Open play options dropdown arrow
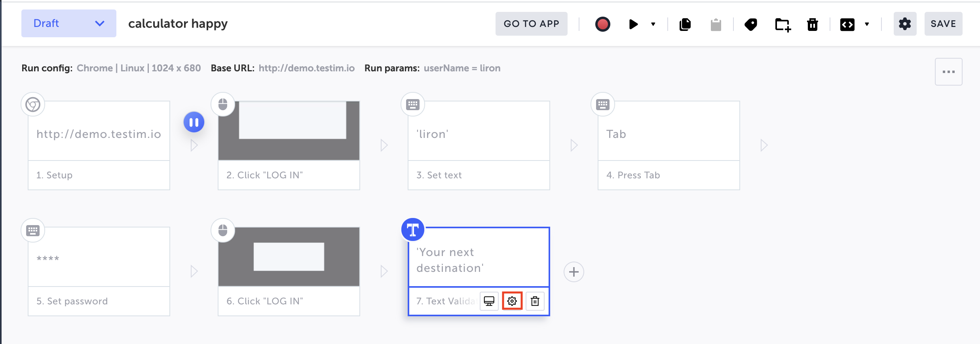Image resolution: width=980 pixels, height=344 pixels. tap(653, 24)
